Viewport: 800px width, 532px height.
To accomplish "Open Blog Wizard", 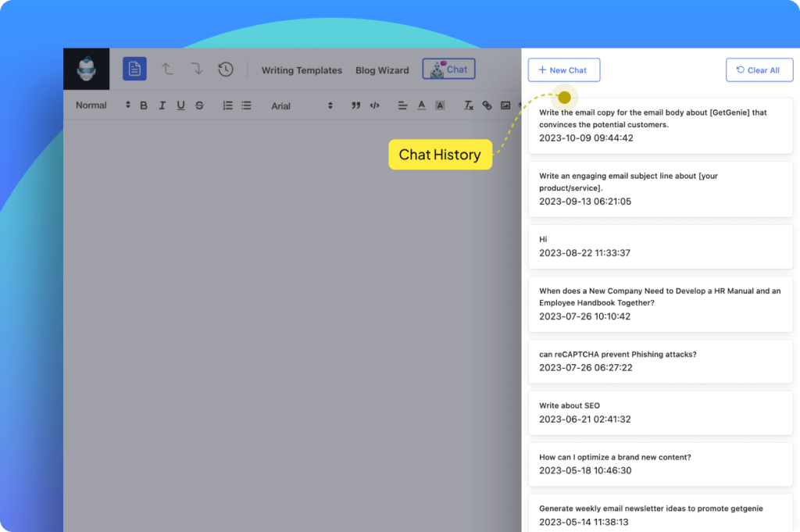I will [x=382, y=70].
